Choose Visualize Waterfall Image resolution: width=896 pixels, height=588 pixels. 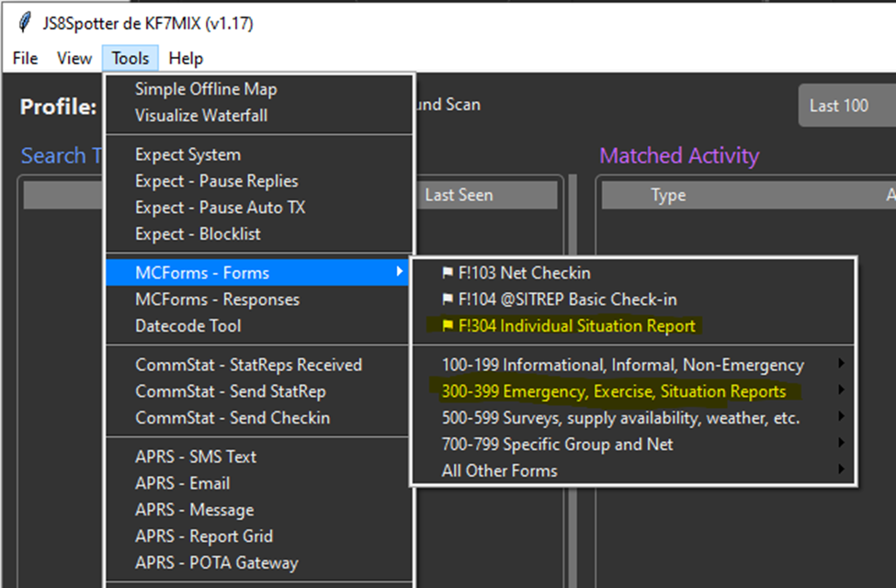tap(259, 116)
